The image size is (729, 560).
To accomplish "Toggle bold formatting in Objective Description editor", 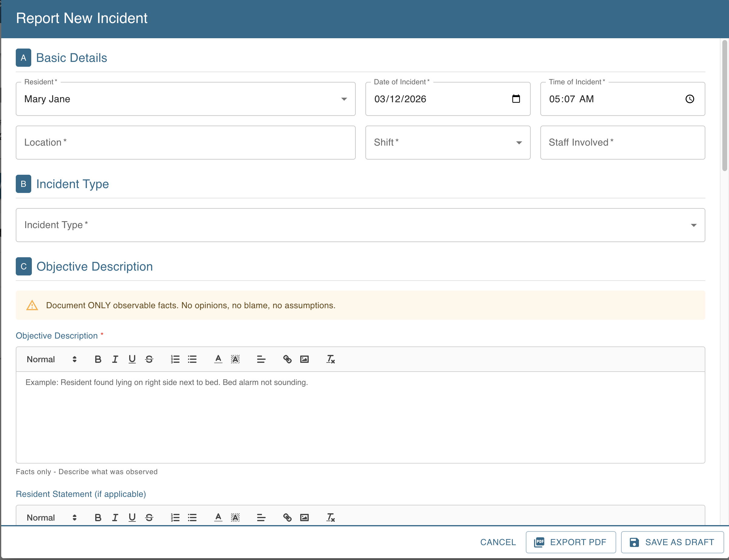I will (x=98, y=359).
